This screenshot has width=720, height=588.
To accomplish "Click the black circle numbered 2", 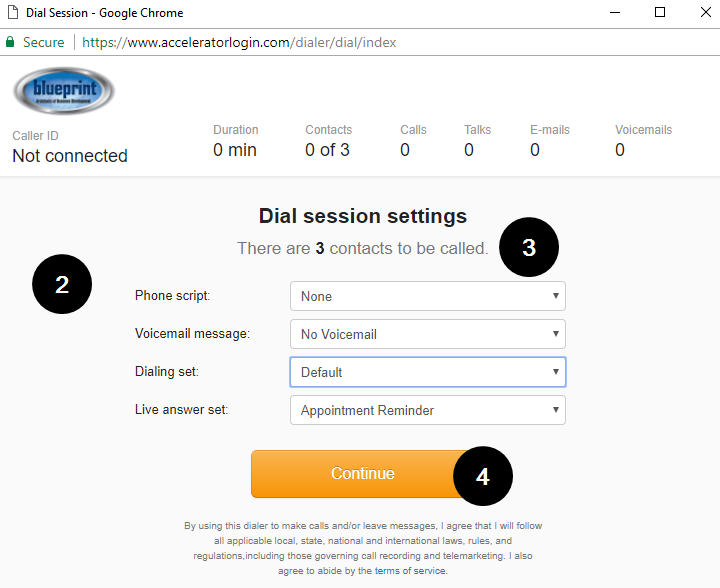I will point(62,284).
